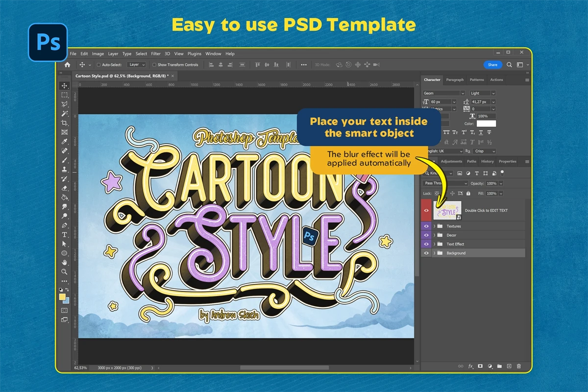This screenshot has width=588, height=392.
Task: Click the fx layer style icon
Action: (470, 366)
